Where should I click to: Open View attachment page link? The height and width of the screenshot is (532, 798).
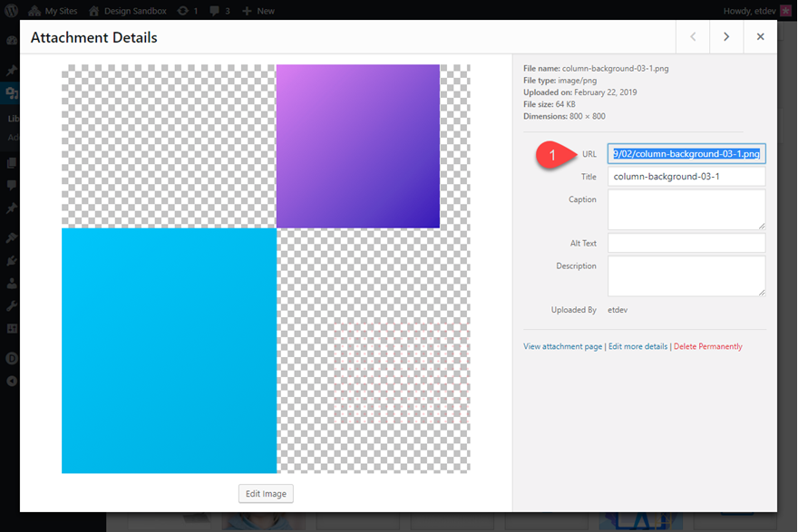coord(562,346)
